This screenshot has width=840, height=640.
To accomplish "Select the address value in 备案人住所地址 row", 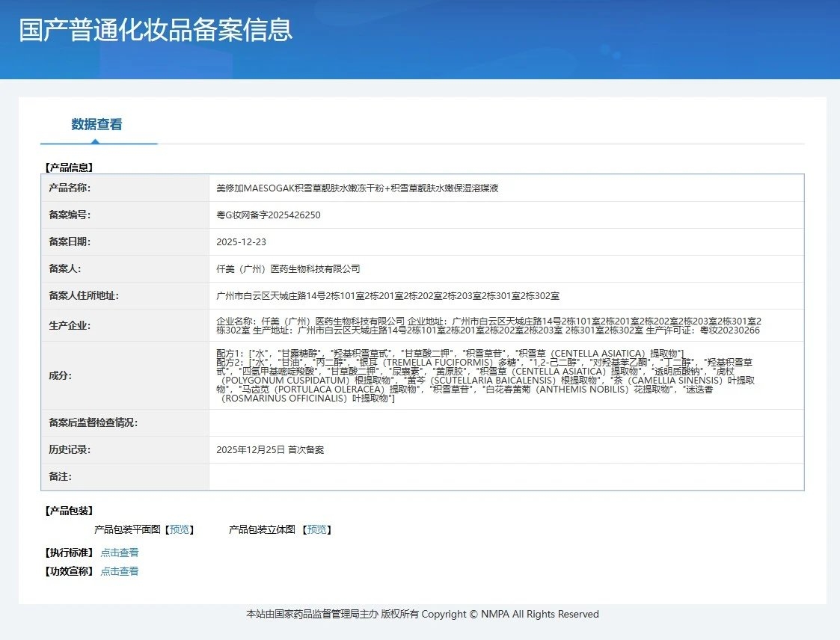I will (388, 295).
